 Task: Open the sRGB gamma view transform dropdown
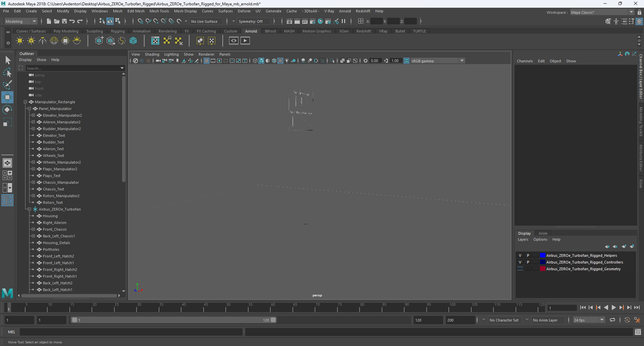pyautogui.click(x=438, y=61)
